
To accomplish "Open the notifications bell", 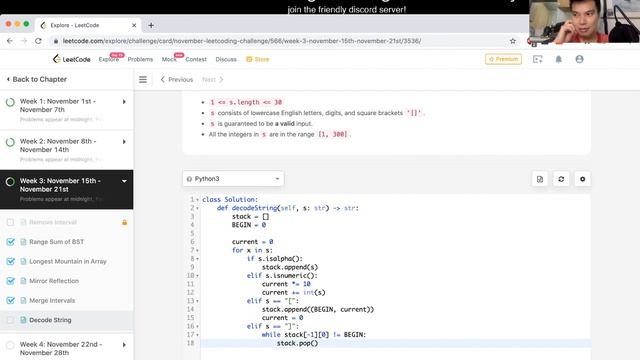I will pyautogui.click(x=558, y=59).
